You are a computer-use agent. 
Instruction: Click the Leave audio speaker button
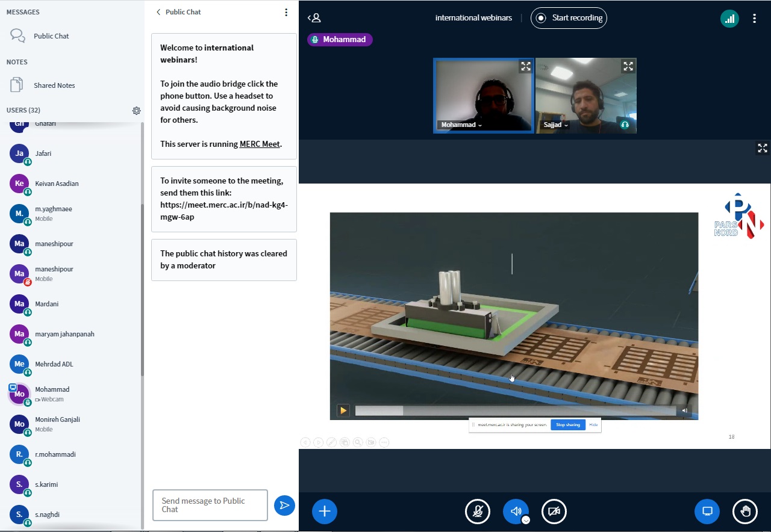coord(516,512)
